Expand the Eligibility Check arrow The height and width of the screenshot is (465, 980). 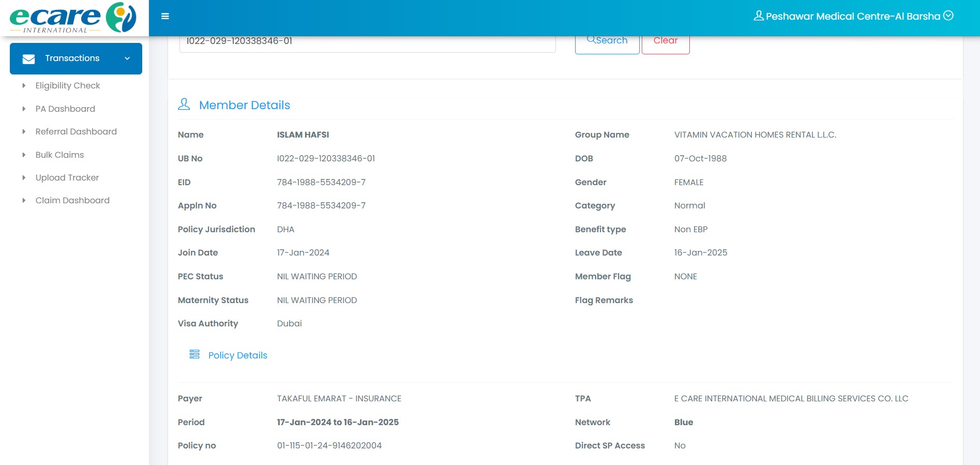pos(24,86)
